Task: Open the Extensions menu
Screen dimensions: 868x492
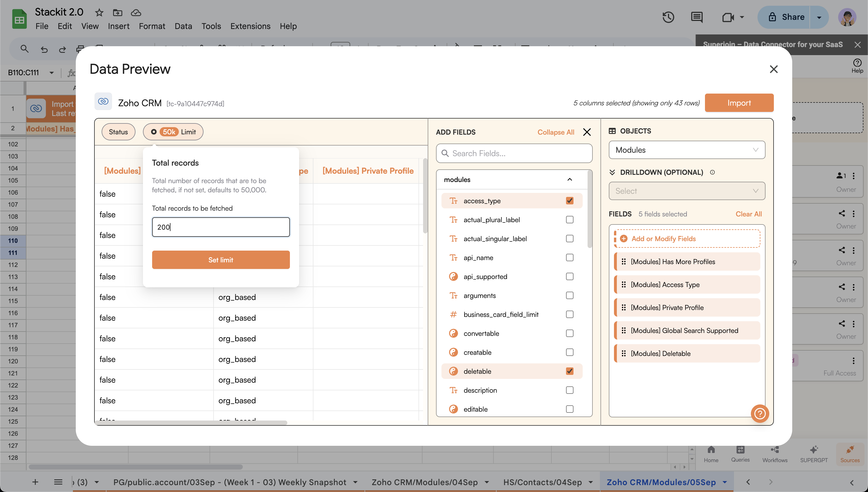Action: (x=250, y=26)
